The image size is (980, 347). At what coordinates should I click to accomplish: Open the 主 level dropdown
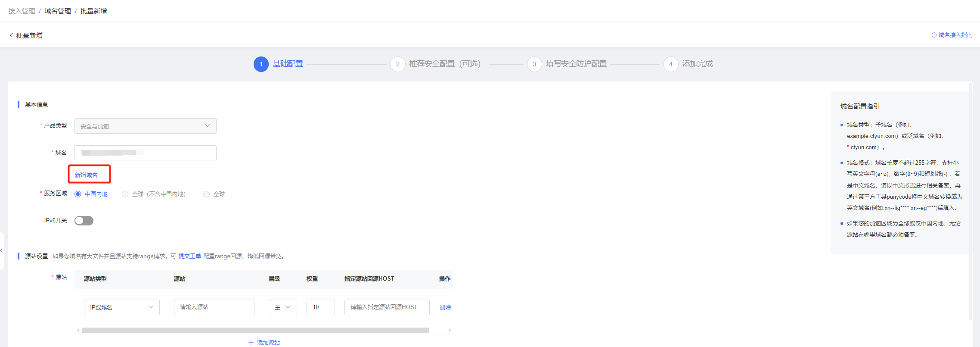click(x=283, y=307)
